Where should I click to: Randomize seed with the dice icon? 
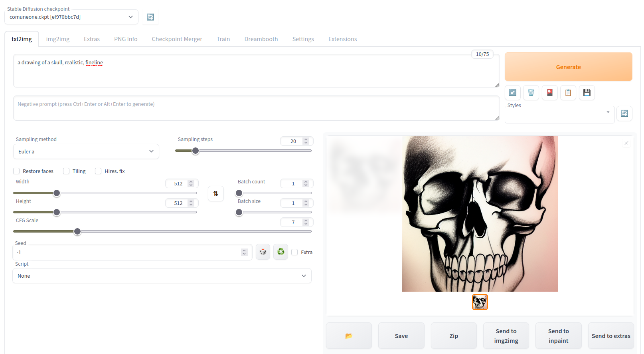click(x=263, y=252)
